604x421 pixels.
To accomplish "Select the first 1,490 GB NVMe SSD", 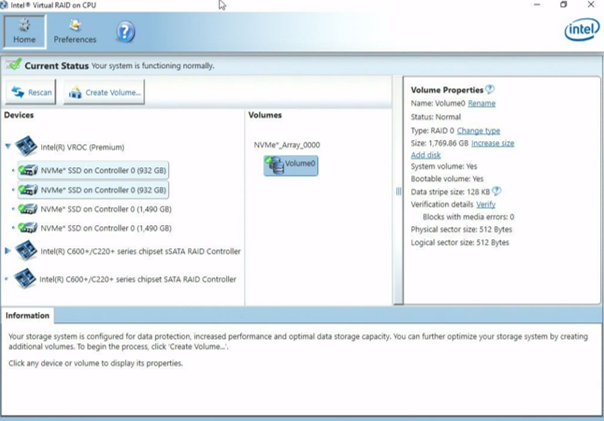I will (95, 209).
